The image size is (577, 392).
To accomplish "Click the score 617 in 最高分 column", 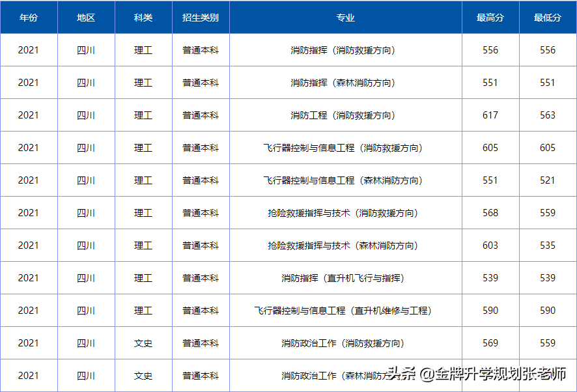I will [x=489, y=115].
